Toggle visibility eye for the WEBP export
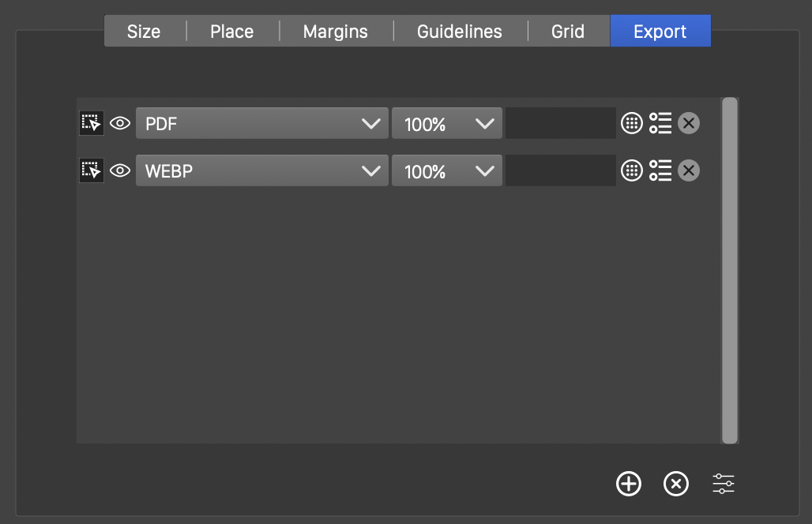The image size is (812, 524). point(120,170)
